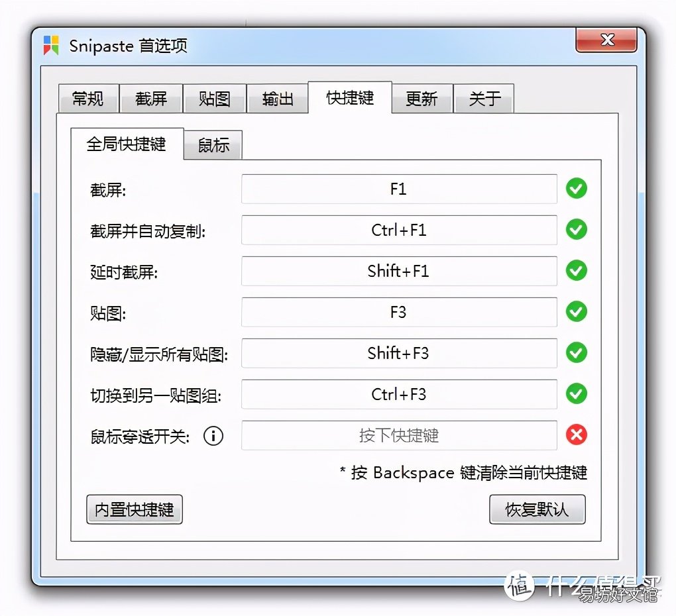This screenshot has width=676, height=616.
Task: Click the 内置快捷键 button
Action: tap(135, 509)
